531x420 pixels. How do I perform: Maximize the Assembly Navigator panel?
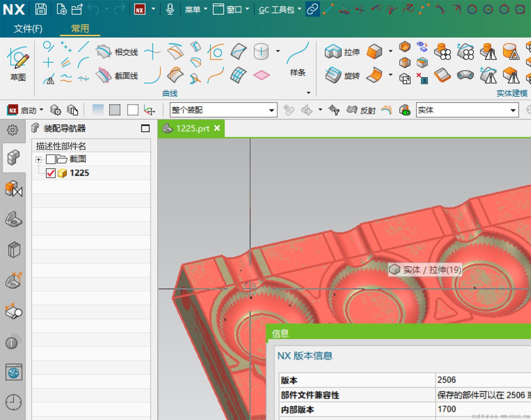point(145,128)
